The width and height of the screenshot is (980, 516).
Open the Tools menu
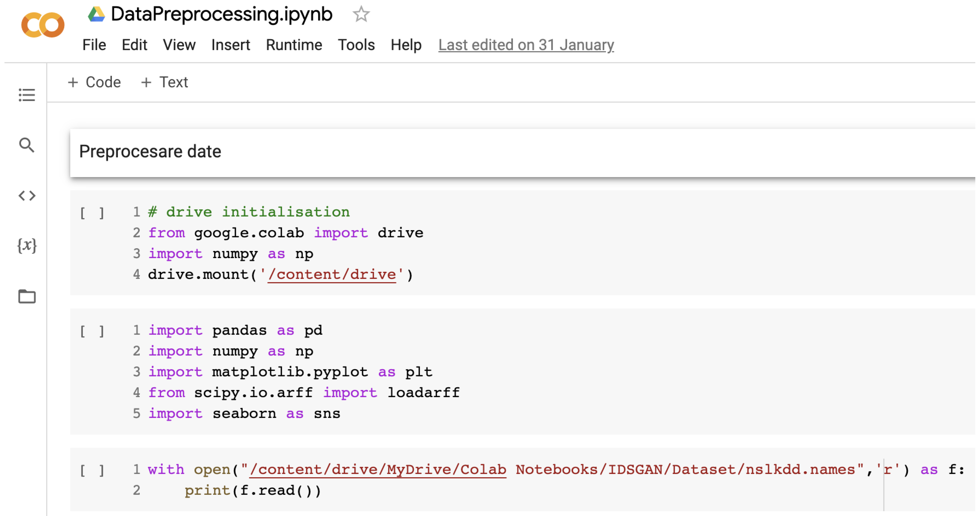[x=356, y=45]
